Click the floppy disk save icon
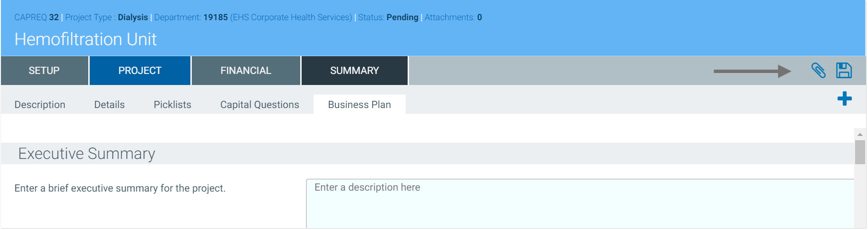 844,71
